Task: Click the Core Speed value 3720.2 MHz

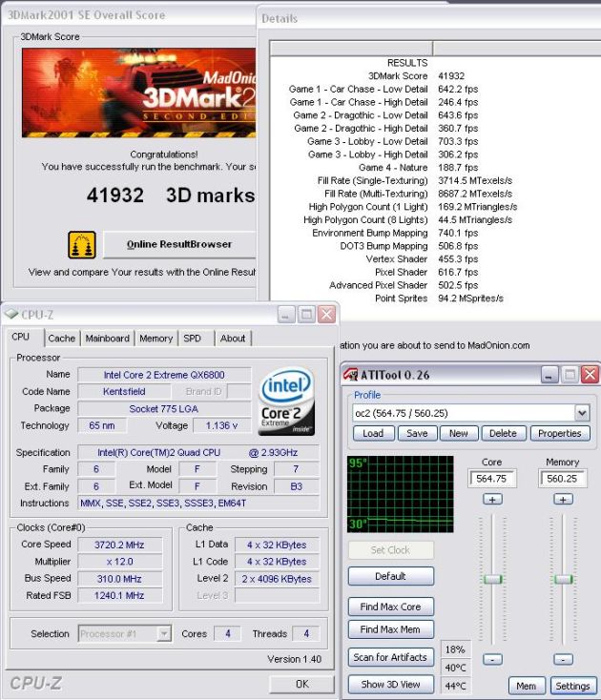Action: pos(119,545)
